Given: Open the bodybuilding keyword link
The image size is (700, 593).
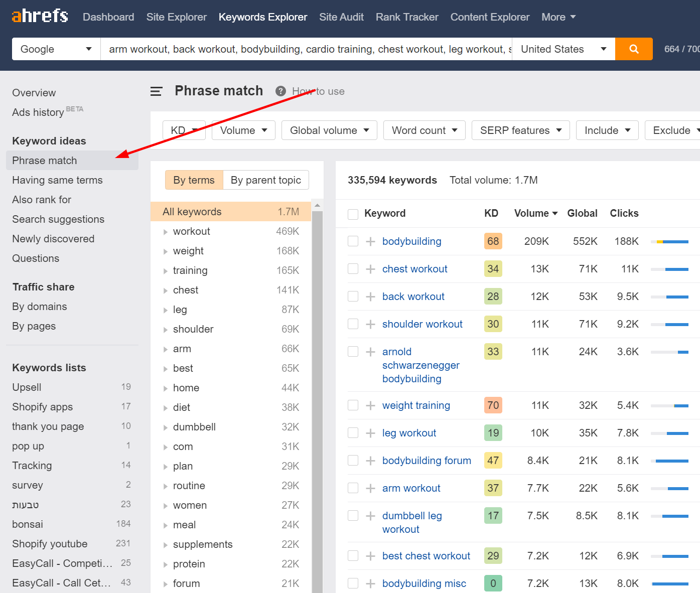Looking at the screenshot, I should tap(412, 241).
